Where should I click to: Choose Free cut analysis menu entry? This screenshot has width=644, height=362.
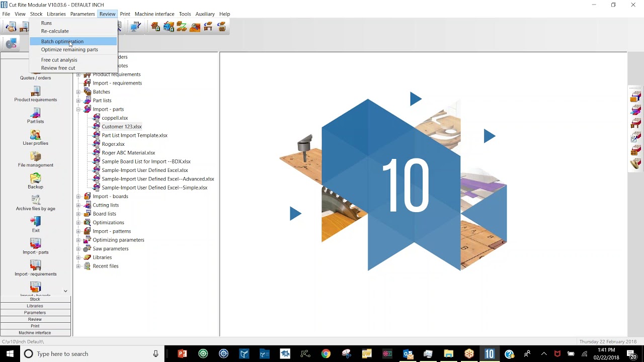tap(72, 60)
